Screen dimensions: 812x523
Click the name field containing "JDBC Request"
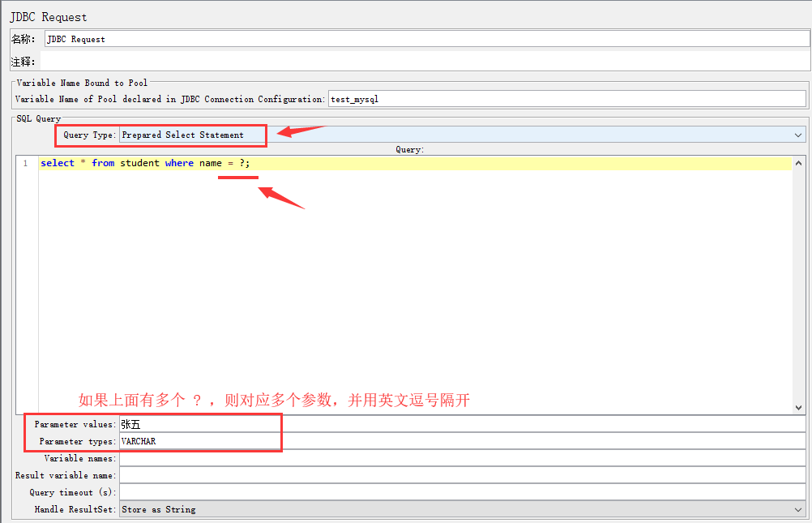pos(425,39)
